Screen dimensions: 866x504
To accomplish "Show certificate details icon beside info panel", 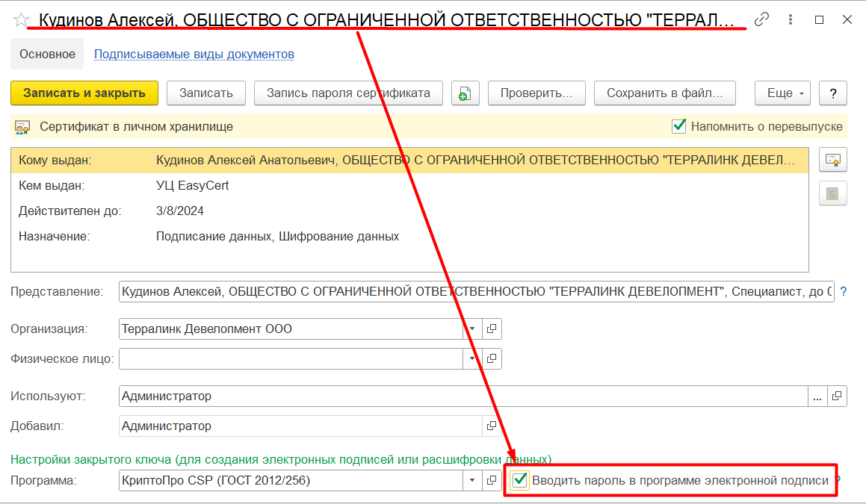I will (833, 160).
